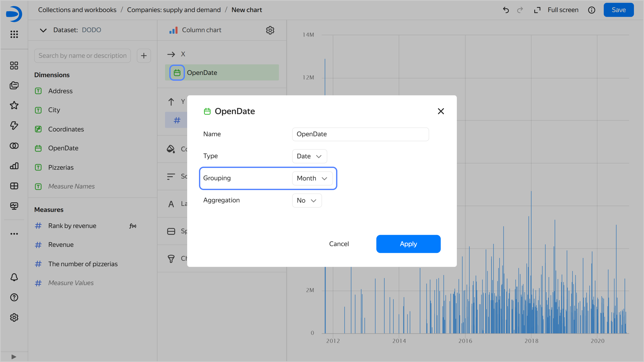Click the Cancel button
644x362 pixels.
339,244
